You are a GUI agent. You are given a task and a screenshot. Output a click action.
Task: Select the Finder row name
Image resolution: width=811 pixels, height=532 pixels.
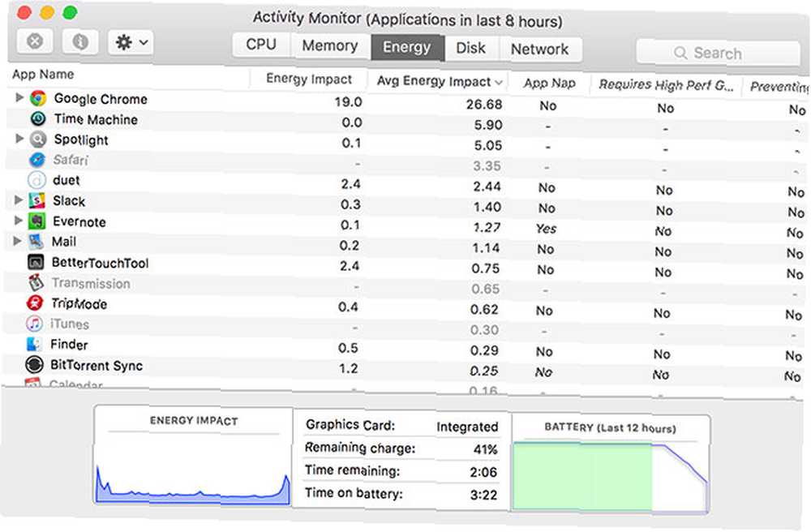pos(69,345)
